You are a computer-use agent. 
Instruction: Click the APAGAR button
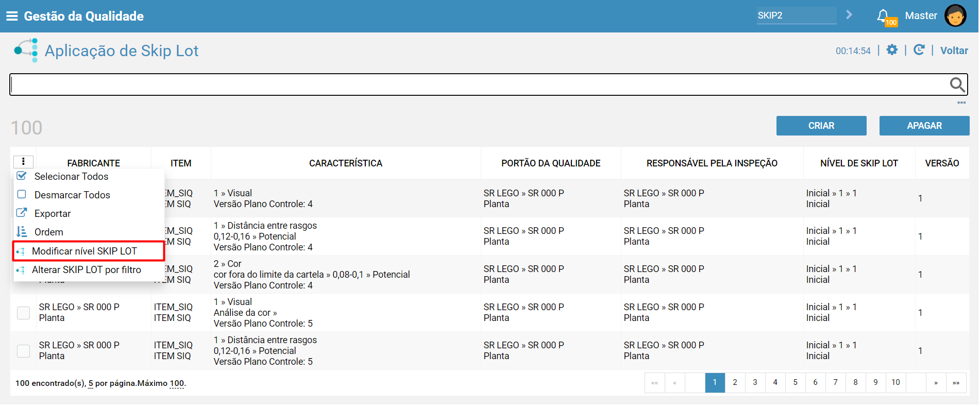[x=924, y=126]
